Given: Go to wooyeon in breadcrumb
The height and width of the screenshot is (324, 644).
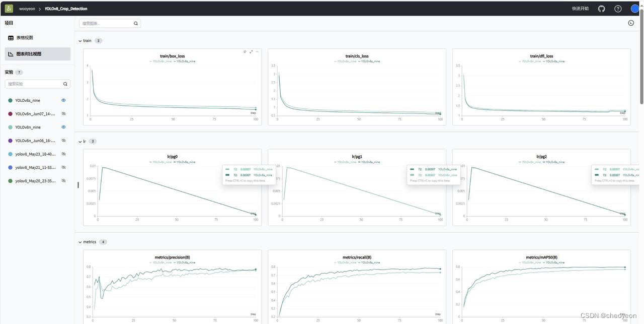Looking at the screenshot, I should pos(27,9).
